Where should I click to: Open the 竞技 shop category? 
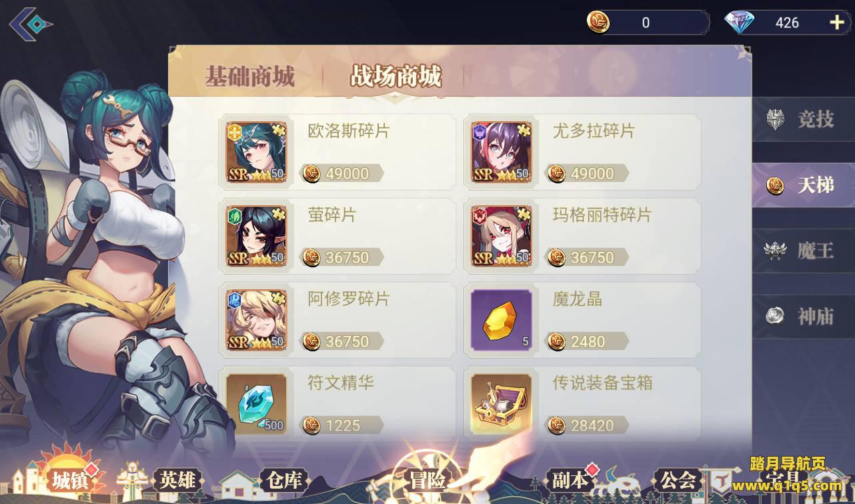[x=803, y=120]
